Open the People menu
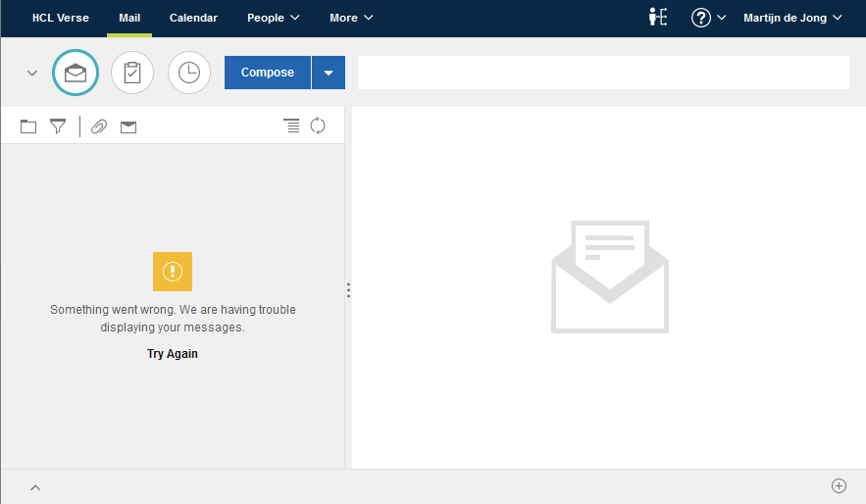866x504 pixels. point(273,18)
